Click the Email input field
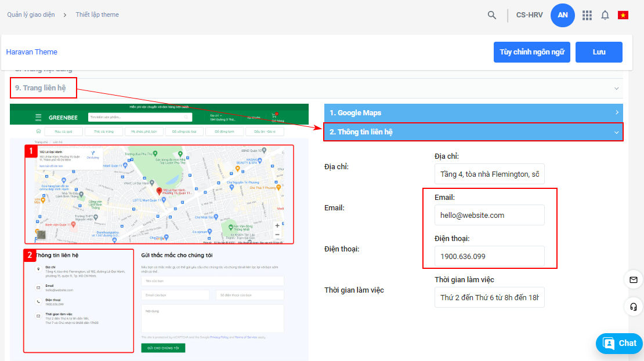This screenshot has width=644, height=361. (489, 215)
